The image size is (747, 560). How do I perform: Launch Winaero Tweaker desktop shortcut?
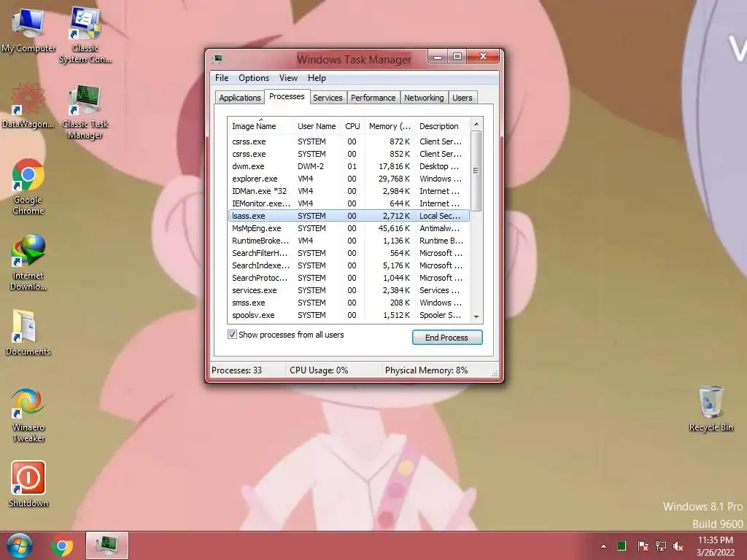tap(28, 415)
